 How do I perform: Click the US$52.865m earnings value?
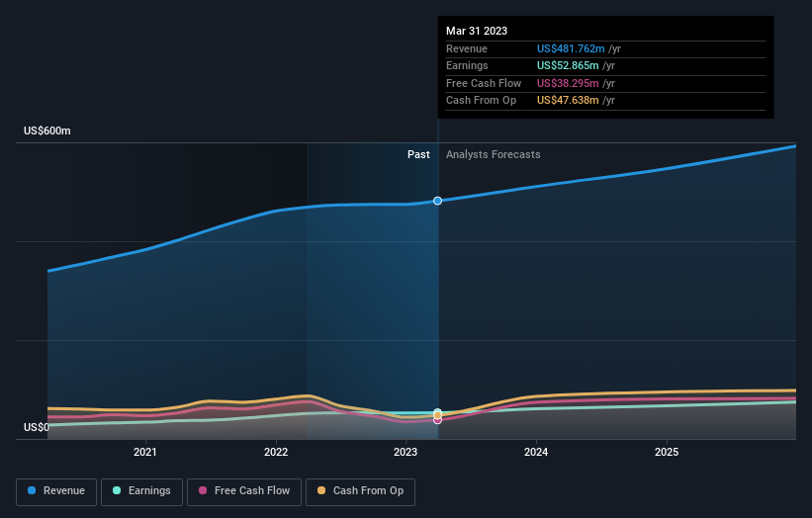(568, 65)
